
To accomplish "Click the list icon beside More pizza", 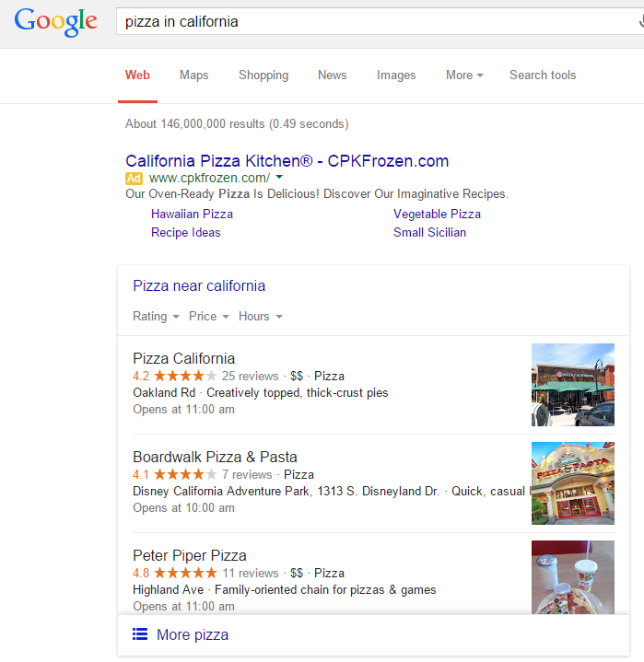I will click(x=140, y=634).
